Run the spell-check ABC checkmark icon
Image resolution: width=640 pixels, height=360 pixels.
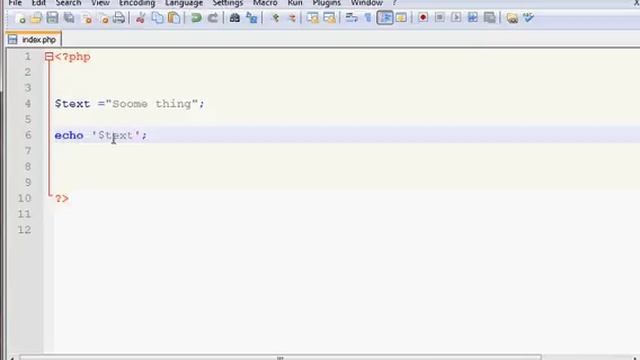click(x=528, y=18)
